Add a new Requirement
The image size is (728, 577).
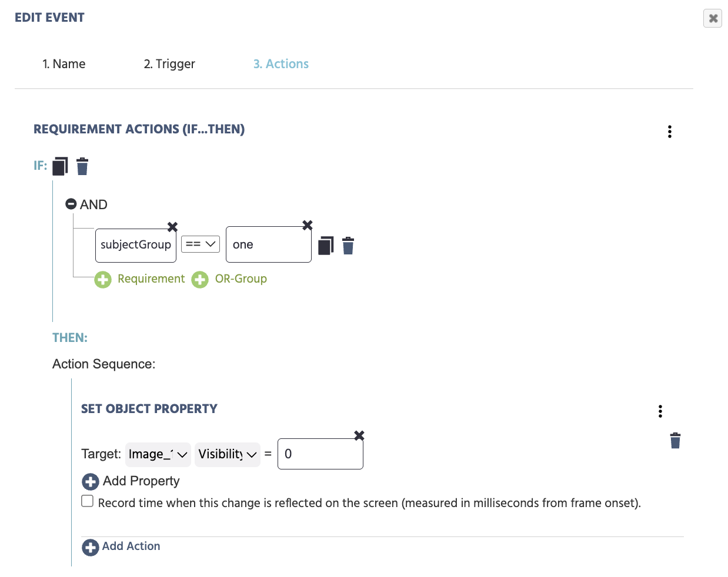click(140, 279)
